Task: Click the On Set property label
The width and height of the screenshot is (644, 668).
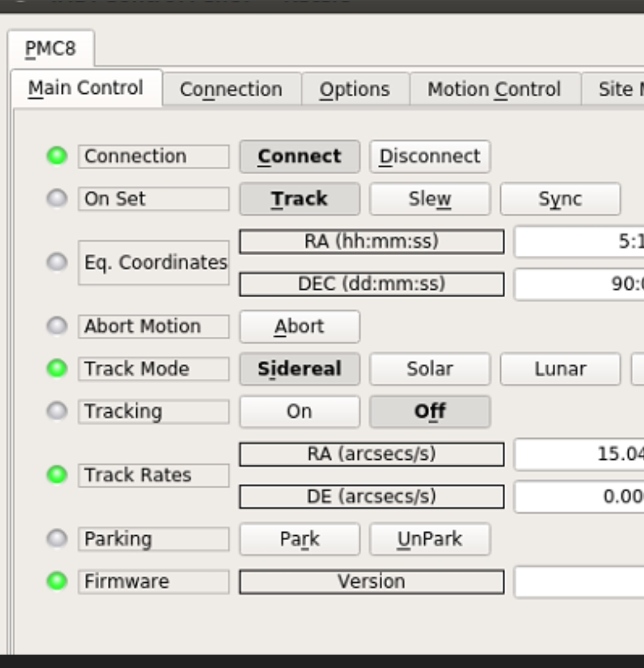Action: [154, 199]
